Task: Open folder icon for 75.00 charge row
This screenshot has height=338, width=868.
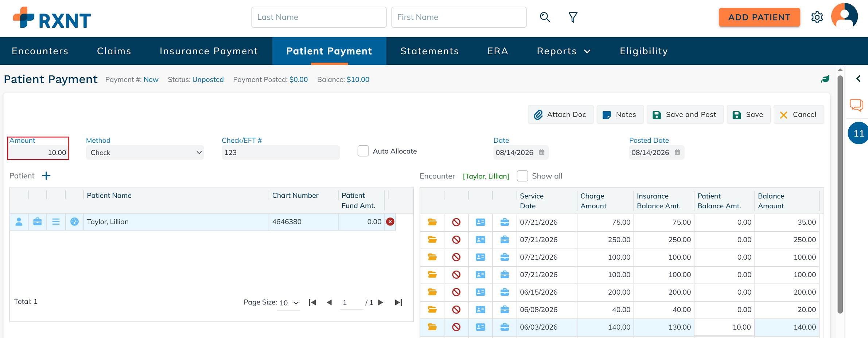Action: (x=432, y=222)
